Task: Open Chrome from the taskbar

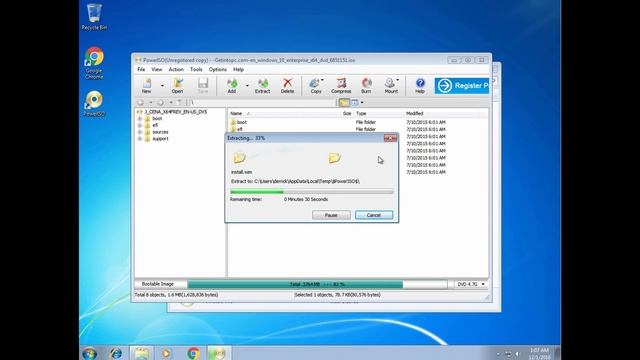Action: (193, 353)
